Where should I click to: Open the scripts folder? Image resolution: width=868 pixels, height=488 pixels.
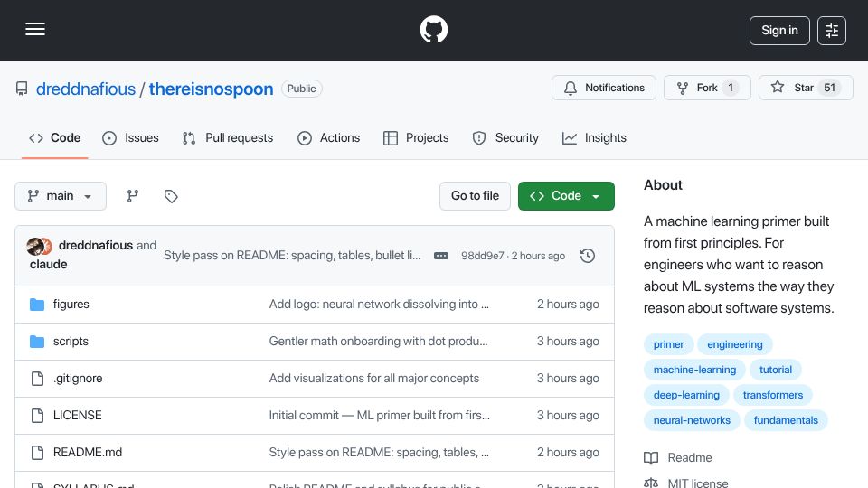(x=71, y=342)
